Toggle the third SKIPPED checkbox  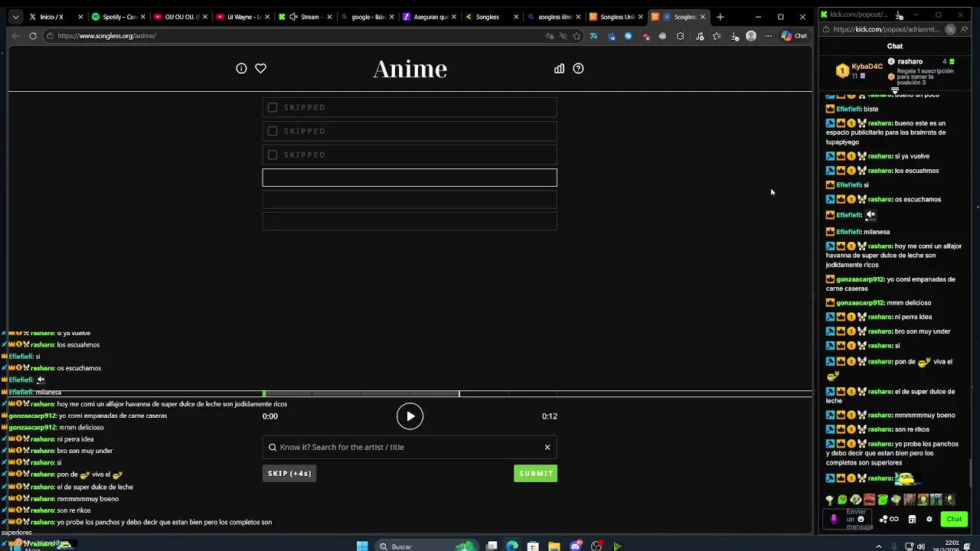pyautogui.click(x=273, y=155)
